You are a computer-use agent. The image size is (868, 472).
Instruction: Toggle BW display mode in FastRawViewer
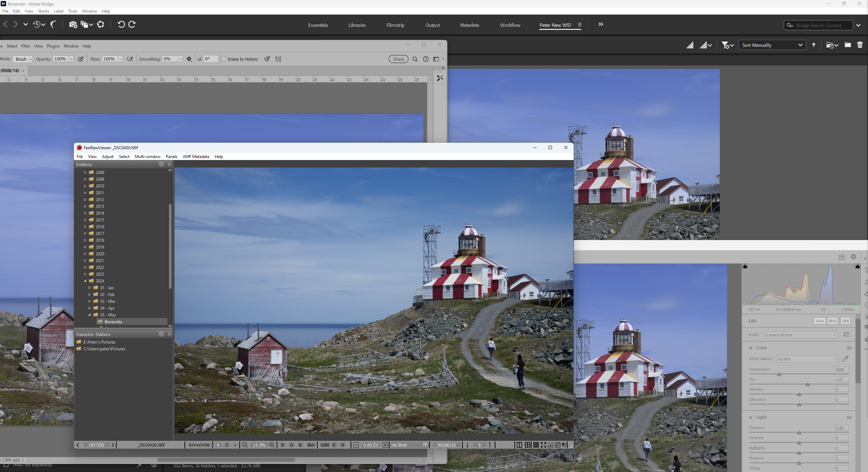point(311,445)
